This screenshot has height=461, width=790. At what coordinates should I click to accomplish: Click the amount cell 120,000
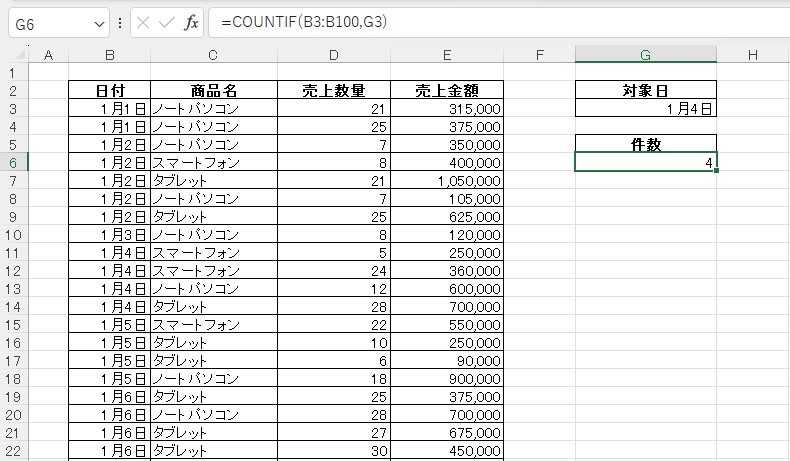[x=447, y=235]
